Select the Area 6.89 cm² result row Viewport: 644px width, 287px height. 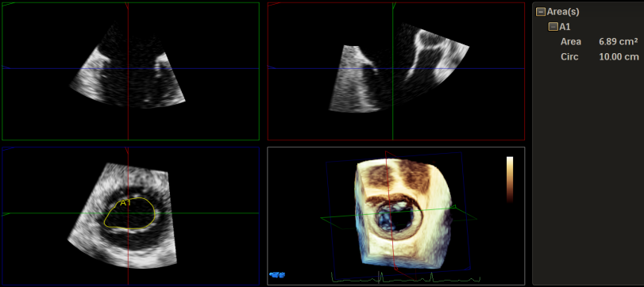pos(599,41)
